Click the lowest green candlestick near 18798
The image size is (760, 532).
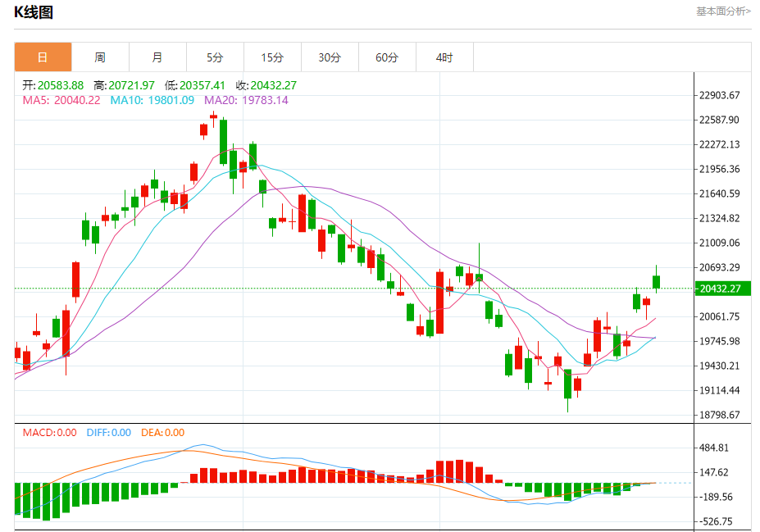pos(567,384)
